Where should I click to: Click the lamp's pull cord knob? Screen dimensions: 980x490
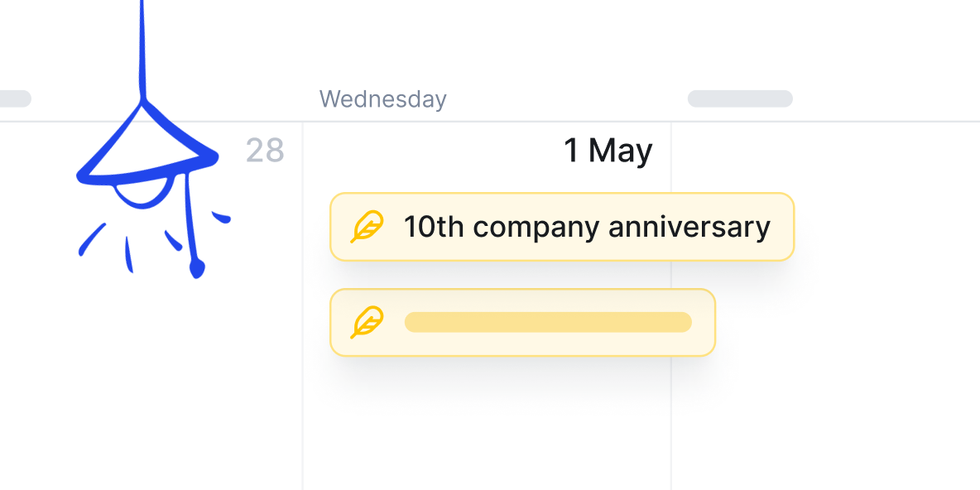[x=196, y=267]
